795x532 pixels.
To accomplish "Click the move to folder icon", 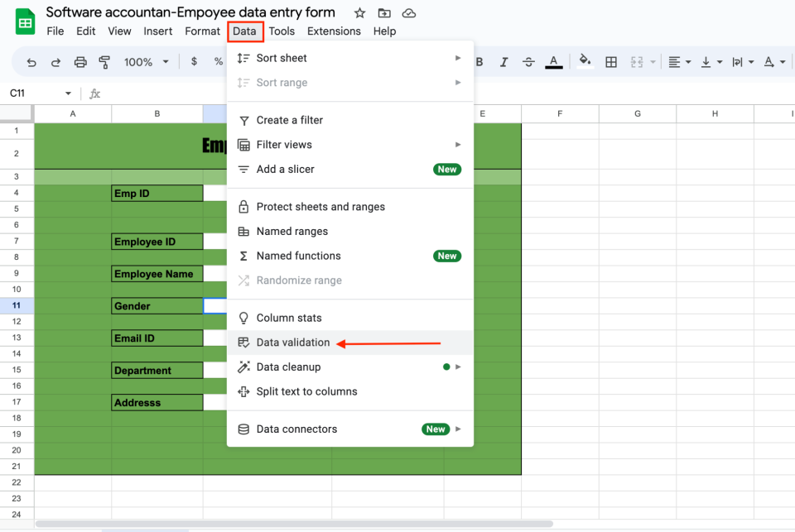I will 384,13.
